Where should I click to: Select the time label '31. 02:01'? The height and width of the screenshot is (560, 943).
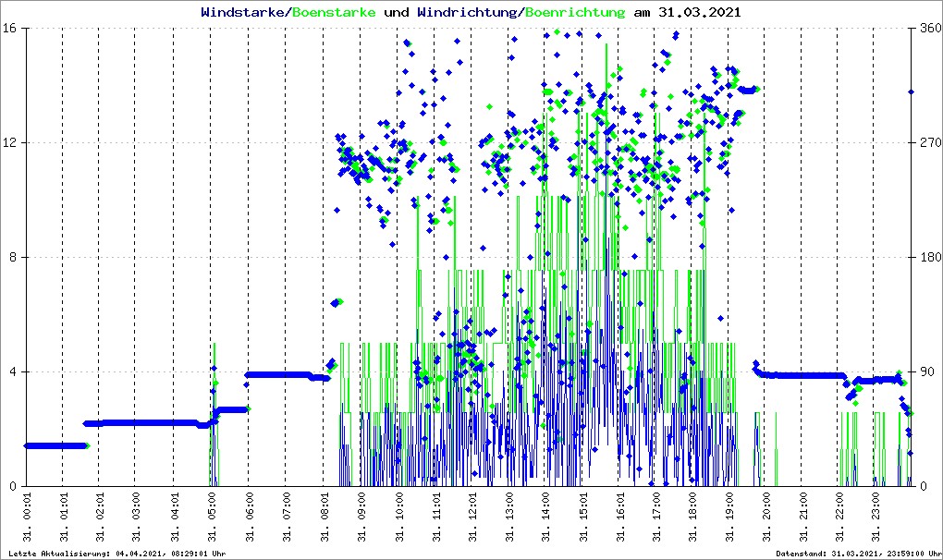point(99,517)
